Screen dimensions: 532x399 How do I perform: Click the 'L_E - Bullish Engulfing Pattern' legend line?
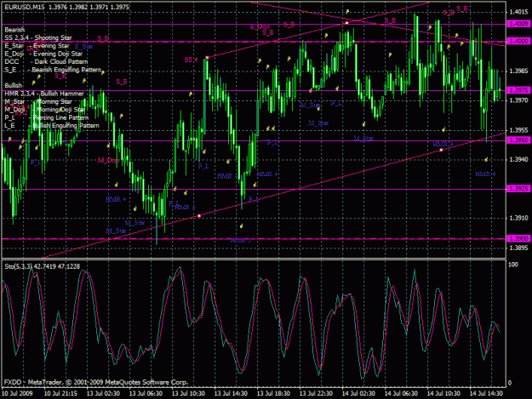pos(52,125)
